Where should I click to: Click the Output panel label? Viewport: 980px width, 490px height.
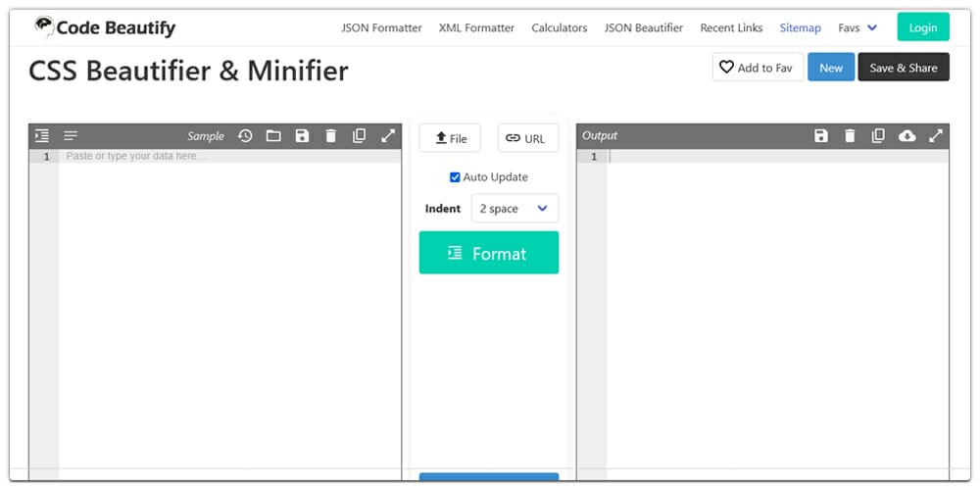pyautogui.click(x=600, y=135)
